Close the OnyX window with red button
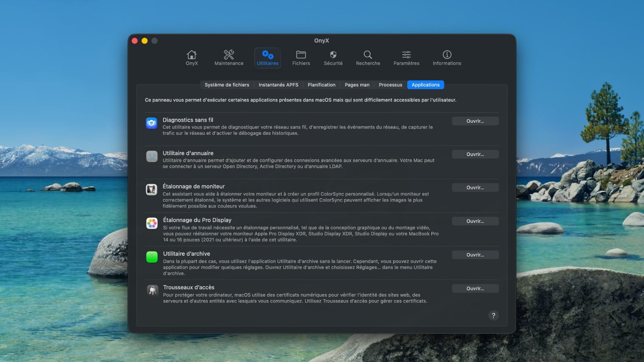This screenshot has height=362, width=644. click(135, 41)
